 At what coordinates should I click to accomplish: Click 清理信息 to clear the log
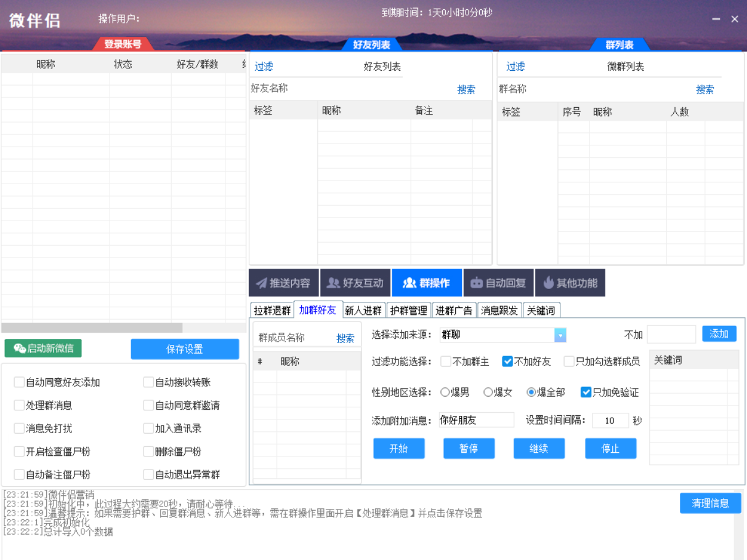(x=710, y=503)
